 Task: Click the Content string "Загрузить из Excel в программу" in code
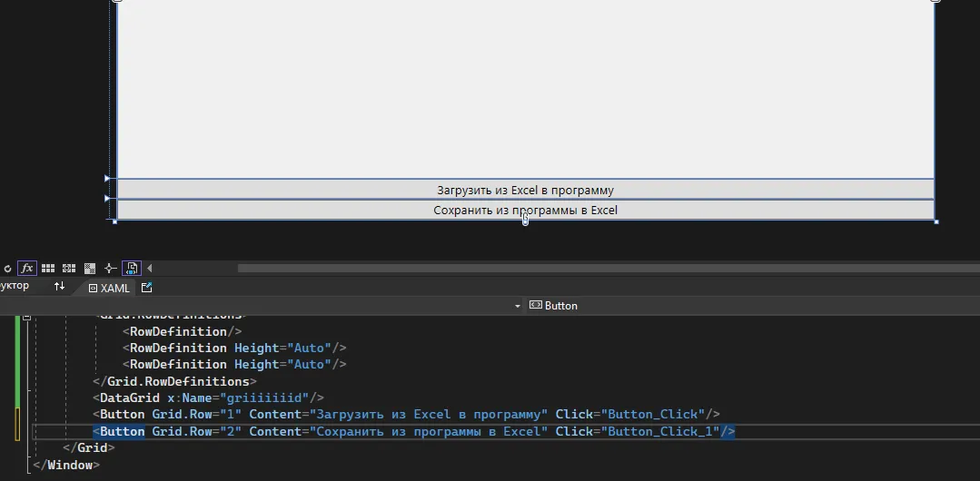point(429,414)
